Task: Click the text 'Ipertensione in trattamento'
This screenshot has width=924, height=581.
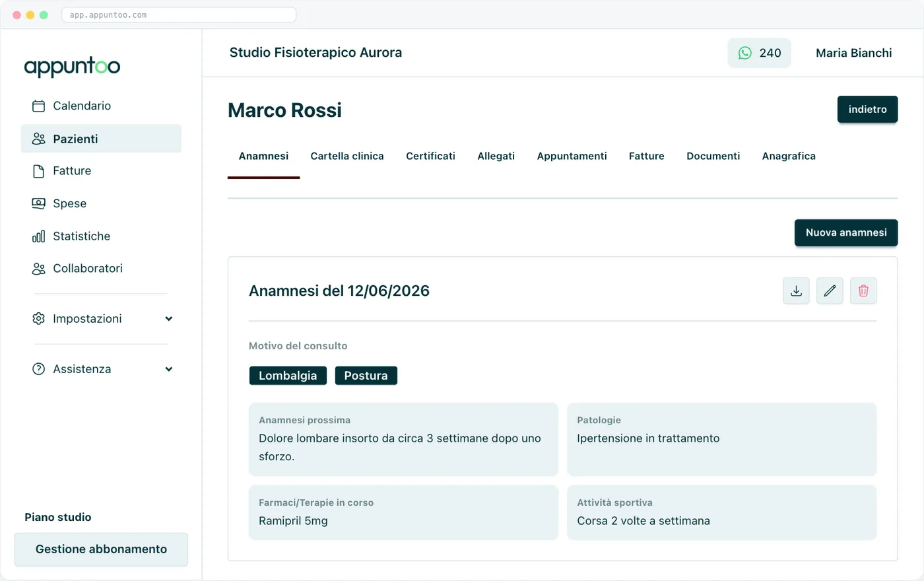Action: click(x=648, y=438)
